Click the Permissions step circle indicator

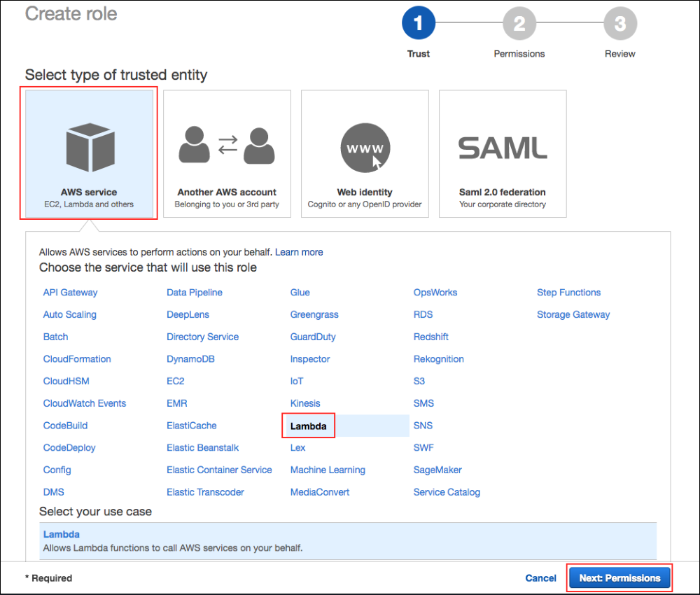click(519, 22)
